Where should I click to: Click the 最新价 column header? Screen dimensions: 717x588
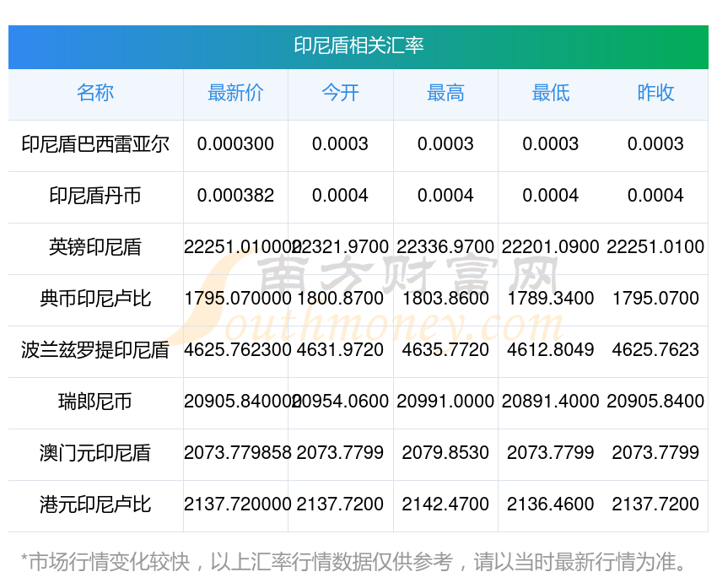[235, 93]
